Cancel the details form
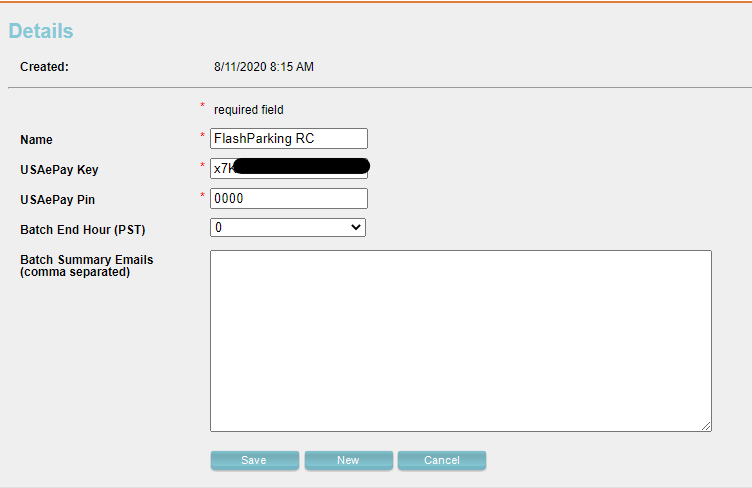The width and height of the screenshot is (752, 488). point(441,460)
